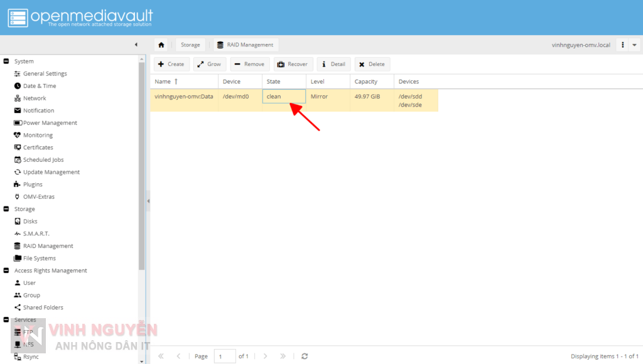The image size is (643, 364).
Task: Grow the existing RAID array
Action: click(209, 63)
